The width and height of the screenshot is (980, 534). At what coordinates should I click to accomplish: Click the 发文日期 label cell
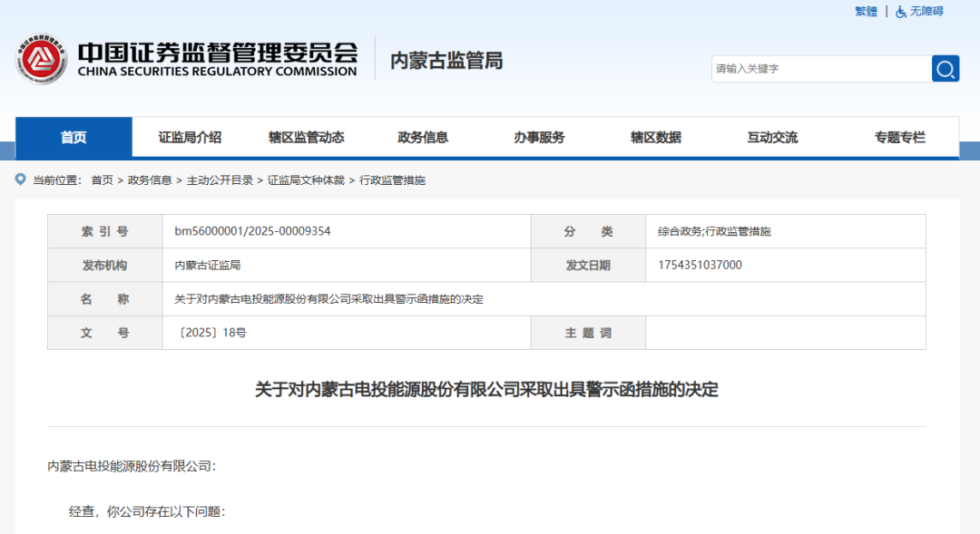[588, 266]
